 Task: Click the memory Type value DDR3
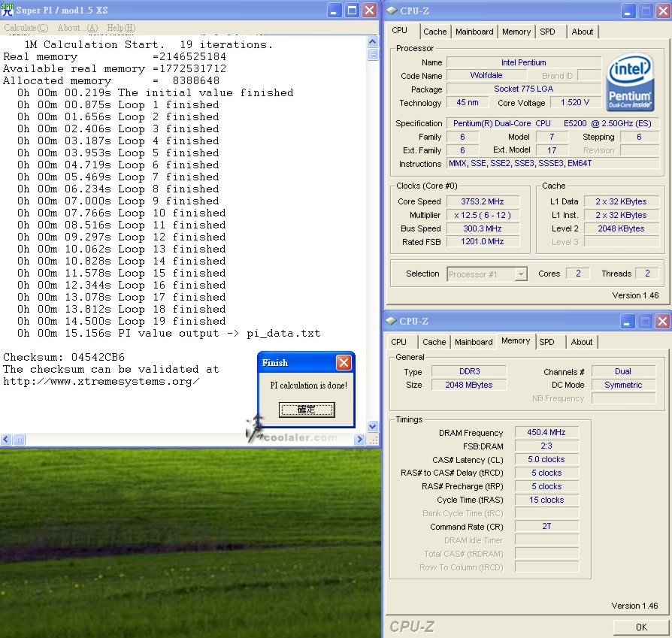coord(469,371)
